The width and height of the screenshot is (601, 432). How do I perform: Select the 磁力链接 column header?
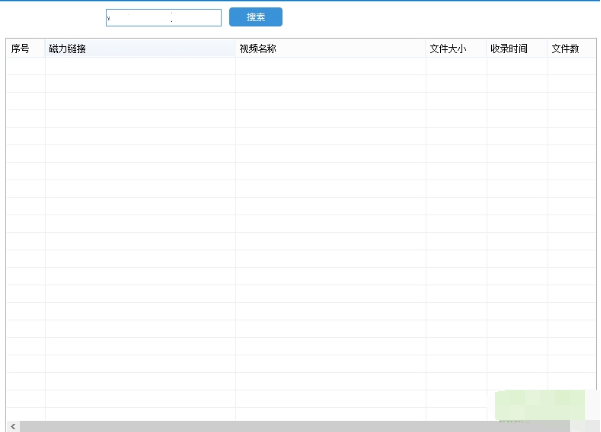point(140,49)
